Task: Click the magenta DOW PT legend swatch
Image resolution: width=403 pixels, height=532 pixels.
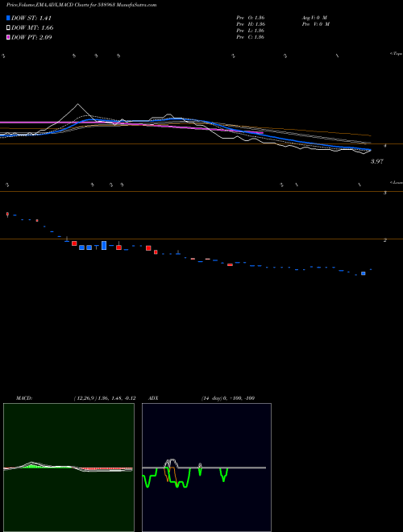Action: coord(8,37)
